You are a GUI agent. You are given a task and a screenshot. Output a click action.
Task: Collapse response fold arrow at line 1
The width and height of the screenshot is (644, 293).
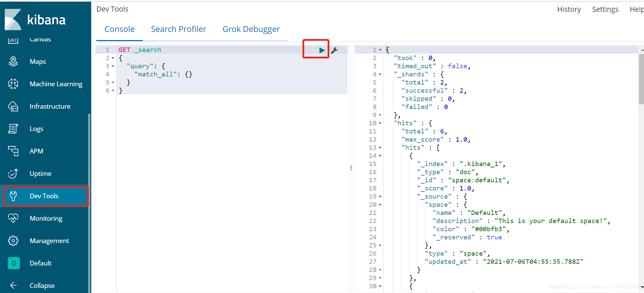(380, 50)
